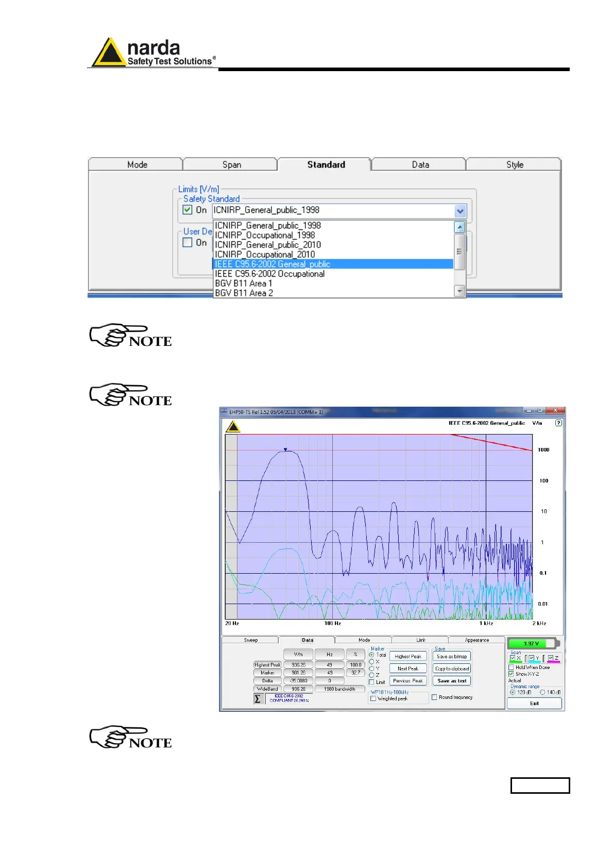Click the blue peak marker on the graph
Viewport: 613px width, 868px height.
tap(285, 449)
